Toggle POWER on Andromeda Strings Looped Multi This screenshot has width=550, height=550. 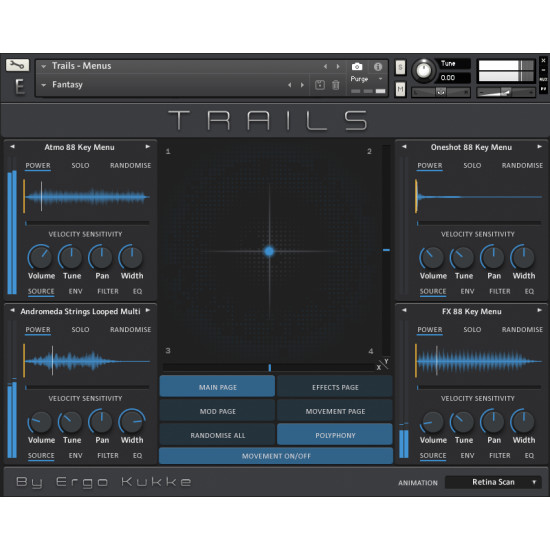[x=38, y=330]
